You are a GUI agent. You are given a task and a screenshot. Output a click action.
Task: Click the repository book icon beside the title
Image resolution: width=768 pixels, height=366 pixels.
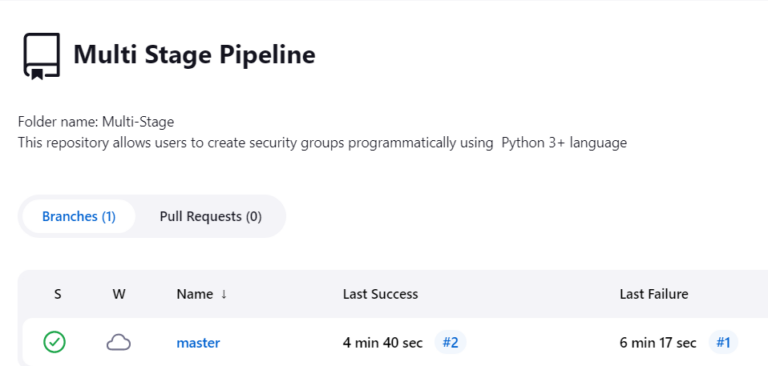tap(42, 55)
